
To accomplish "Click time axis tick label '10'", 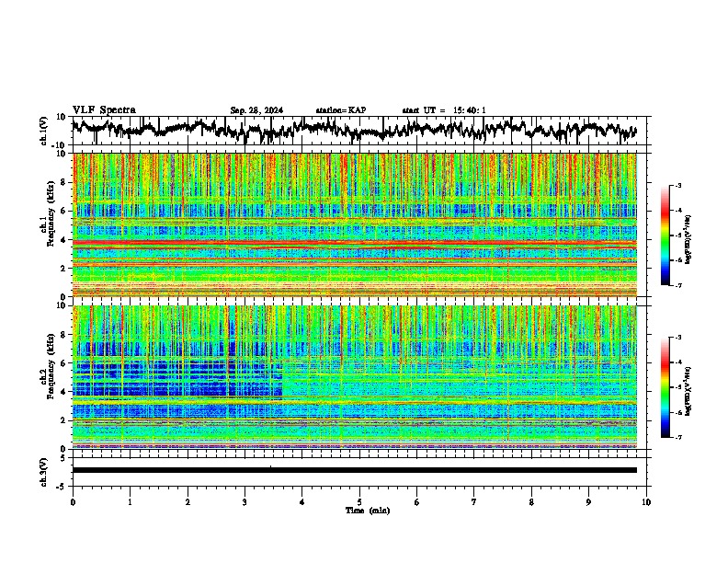I will [x=646, y=502].
